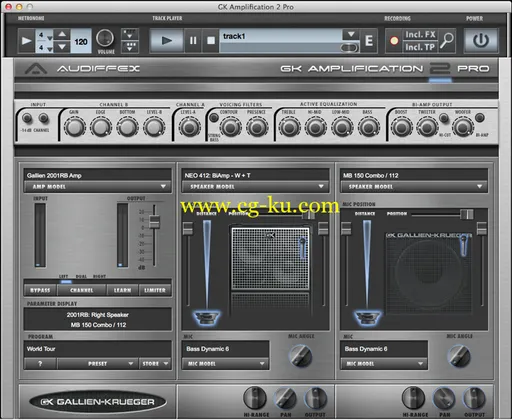Open the Preset dropdown
Viewport: 512px width, 420px height.
(97, 364)
